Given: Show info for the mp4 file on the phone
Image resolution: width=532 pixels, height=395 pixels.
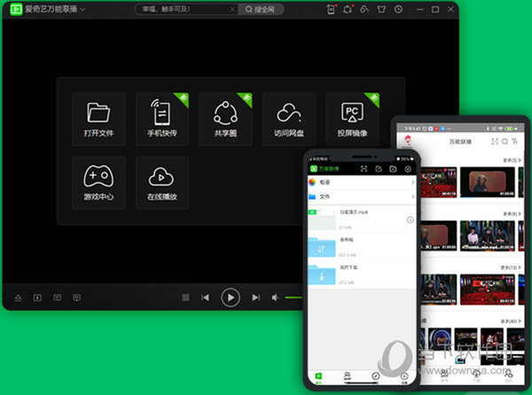Looking at the screenshot, I should (410, 220).
